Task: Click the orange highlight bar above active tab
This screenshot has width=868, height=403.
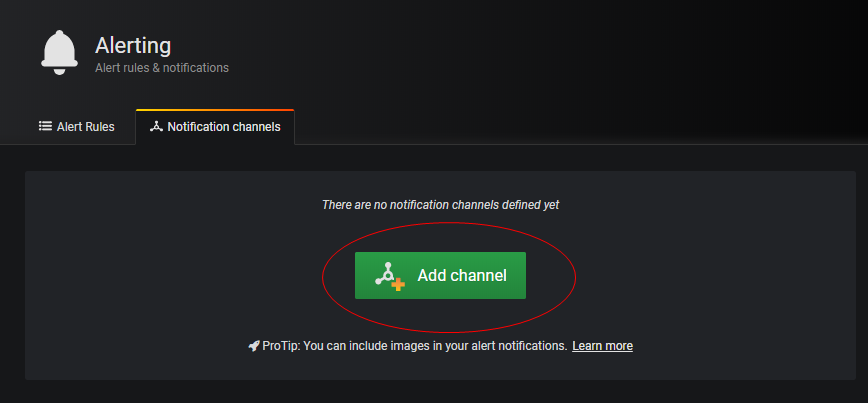Action: click(x=215, y=110)
